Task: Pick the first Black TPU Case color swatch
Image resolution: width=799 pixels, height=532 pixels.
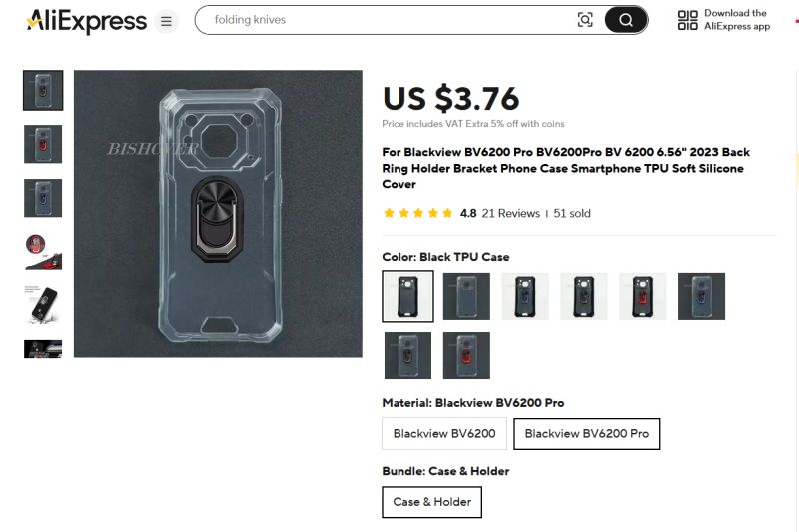Action: 407,296
